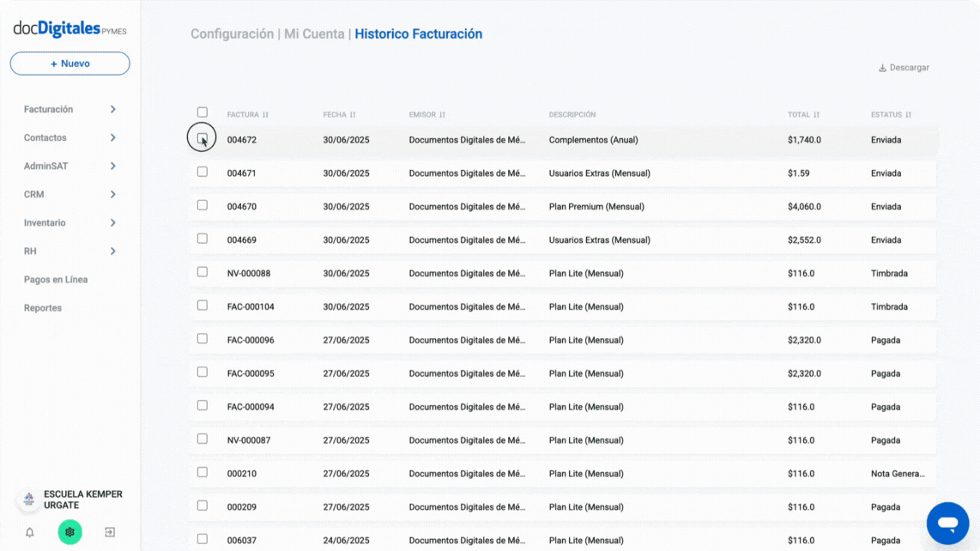Image resolution: width=980 pixels, height=551 pixels.
Task: Open the blue chat support bubble
Action: [x=947, y=524]
